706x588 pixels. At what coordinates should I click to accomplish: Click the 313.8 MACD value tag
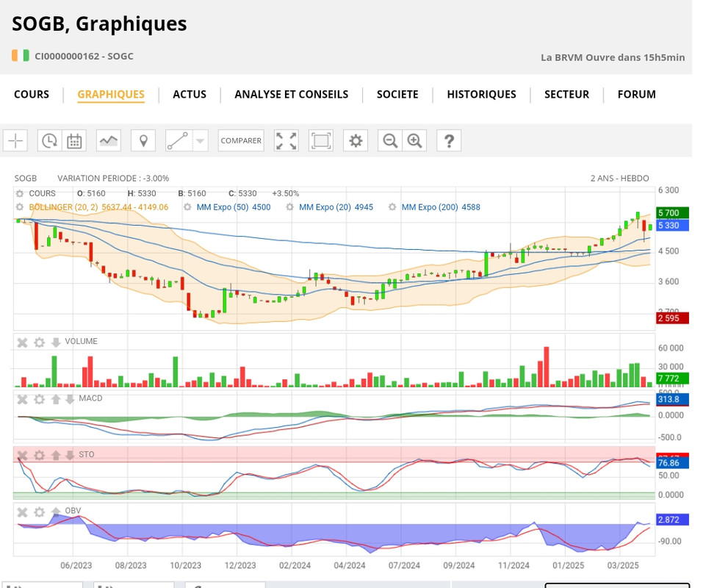672,399
